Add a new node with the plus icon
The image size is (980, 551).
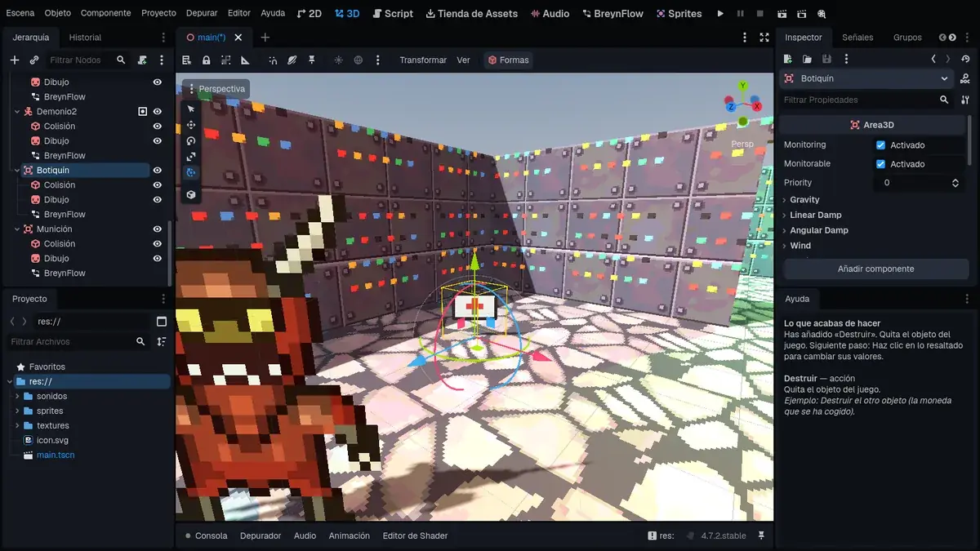coord(14,60)
